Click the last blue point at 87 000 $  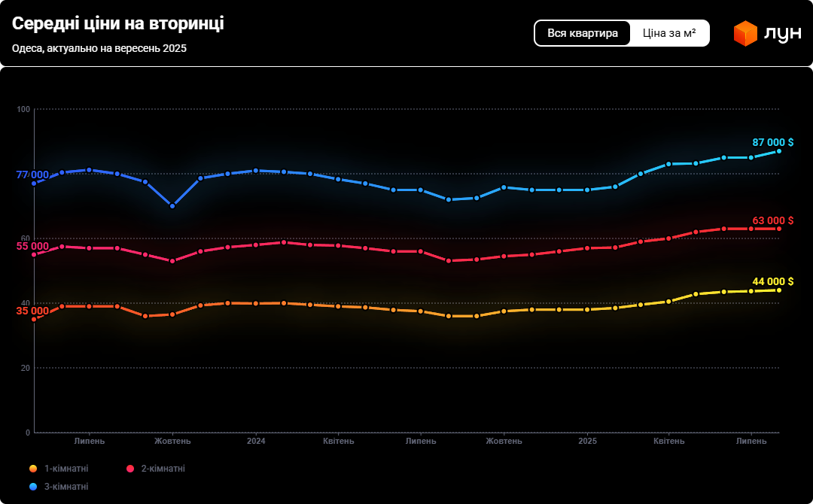(779, 151)
